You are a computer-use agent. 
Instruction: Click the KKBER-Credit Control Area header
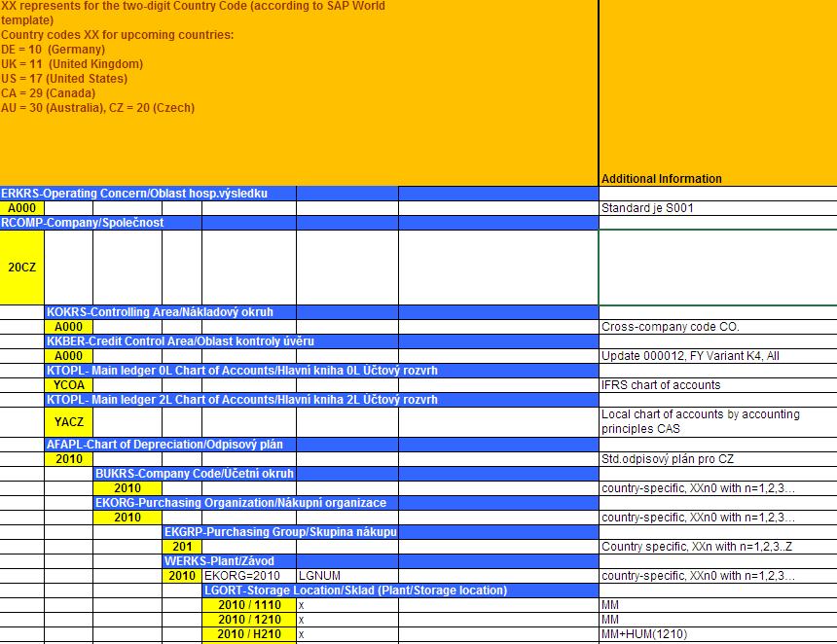pos(321,341)
